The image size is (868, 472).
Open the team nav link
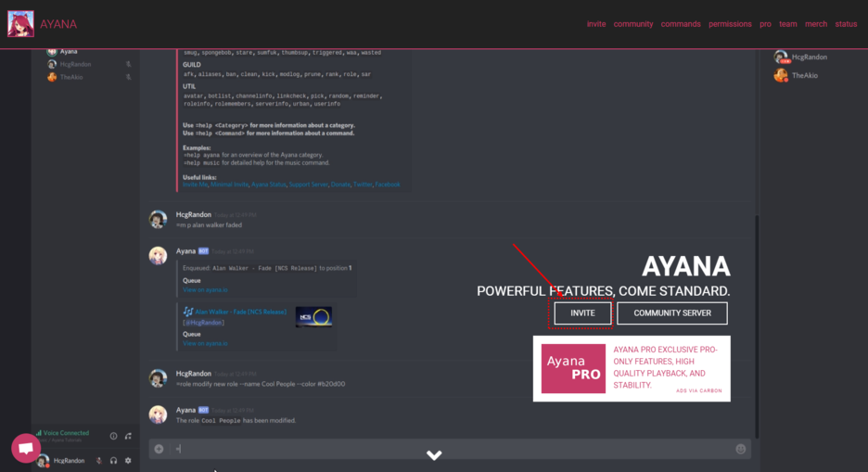tap(788, 24)
